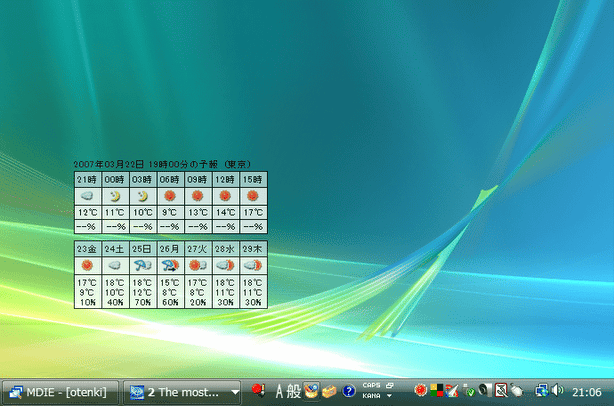This screenshot has height=406, width=614.
Task: Click the cloudy icon under 21時
Action: coord(87,196)
